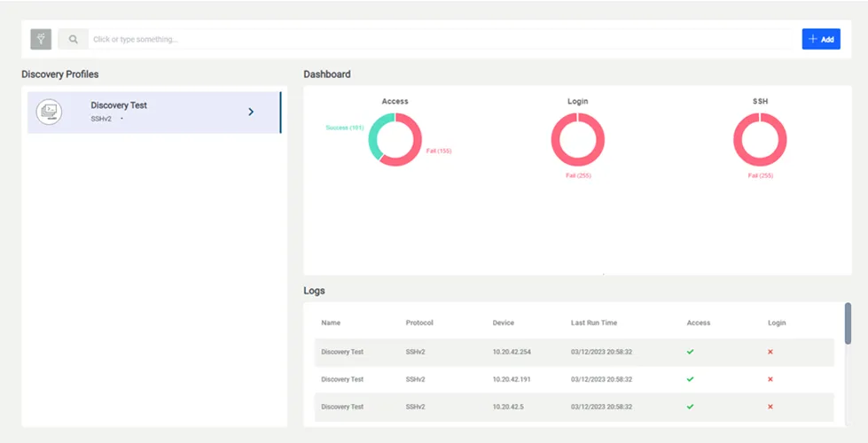Click device 10.20.42.5 in the logs
Screen dimensions: 868x443
[x=508, y=407]
